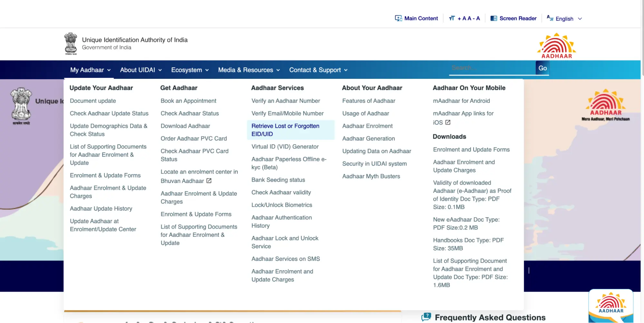Click the Government of India emblem in header

click(71, 44)
